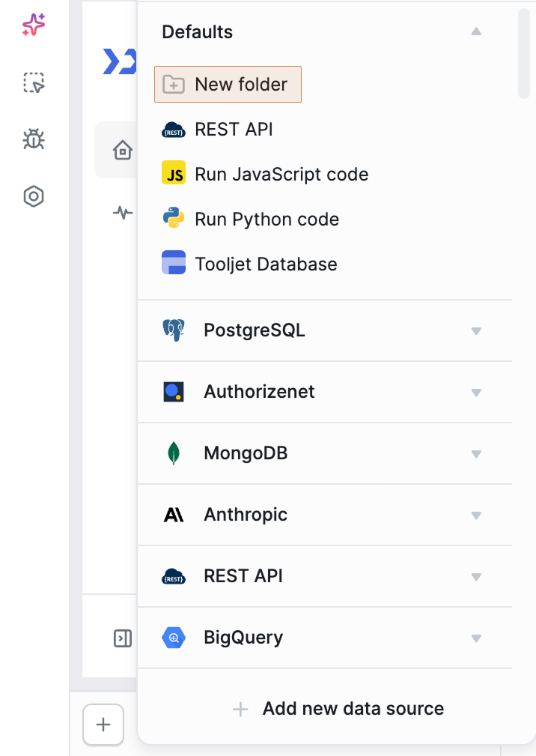Click Add new data source
This screenshot has width=536, height=756.
pos(338,708)
